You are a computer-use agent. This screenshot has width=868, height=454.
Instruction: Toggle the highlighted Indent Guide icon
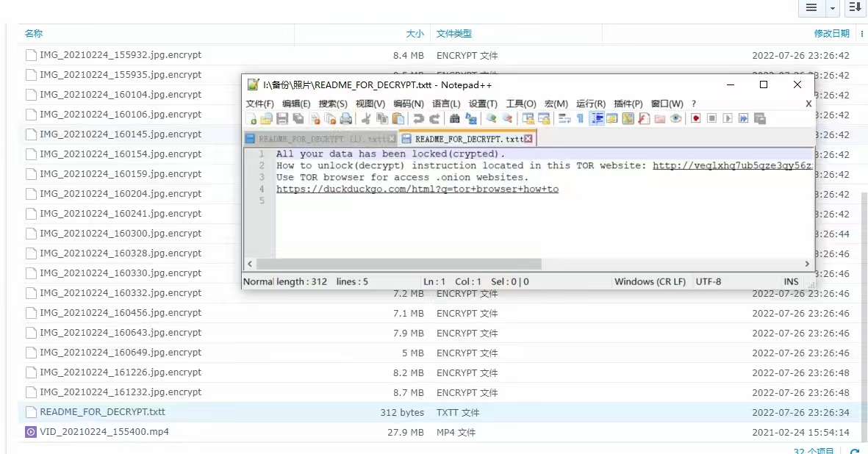[596, 118]
